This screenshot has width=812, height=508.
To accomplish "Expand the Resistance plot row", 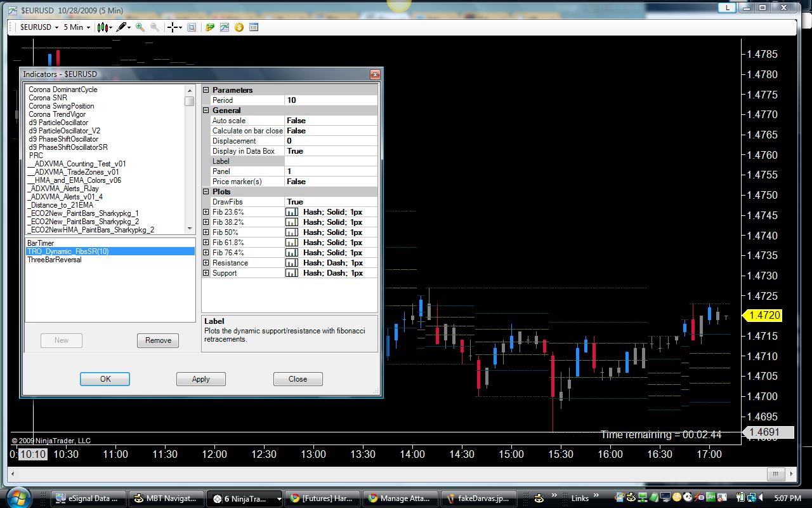I will coord(206,263).
